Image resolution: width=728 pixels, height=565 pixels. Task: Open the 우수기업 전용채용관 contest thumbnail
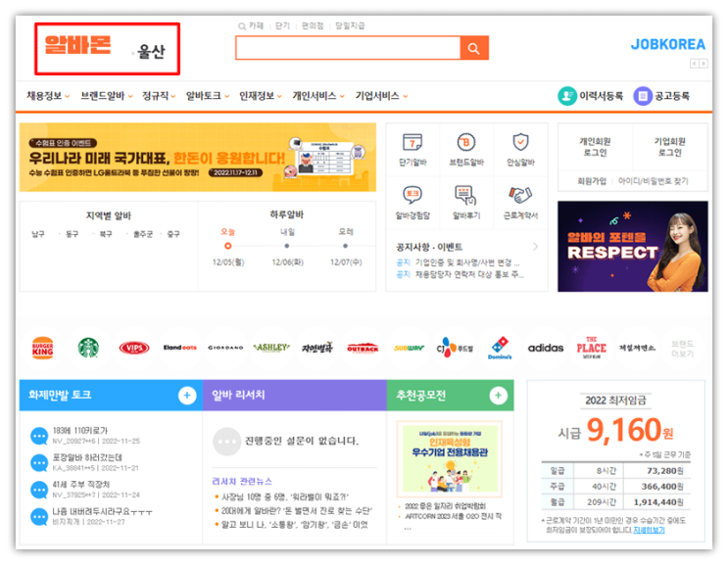(450, 459)
